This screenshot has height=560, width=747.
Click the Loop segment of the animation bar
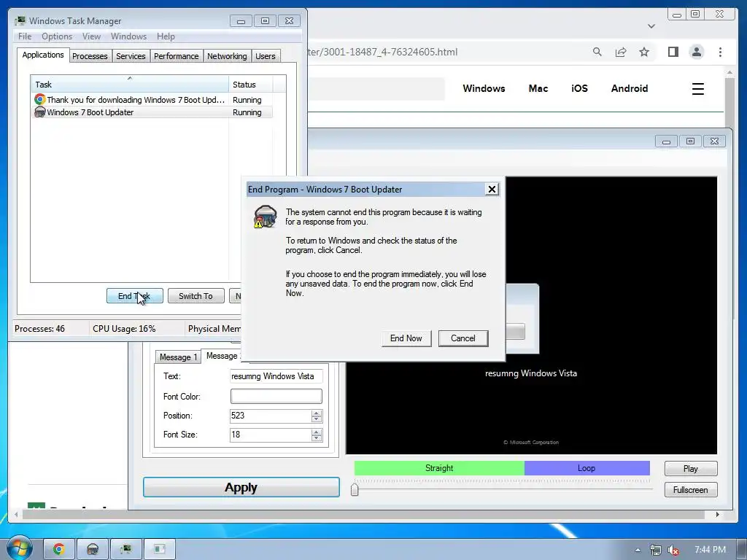(587, 468)
